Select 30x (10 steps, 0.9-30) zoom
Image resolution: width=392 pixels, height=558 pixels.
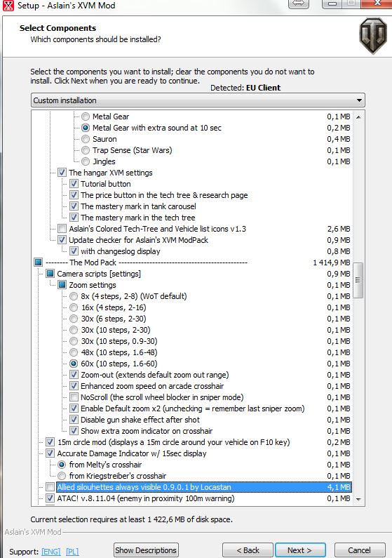(74, 341)
